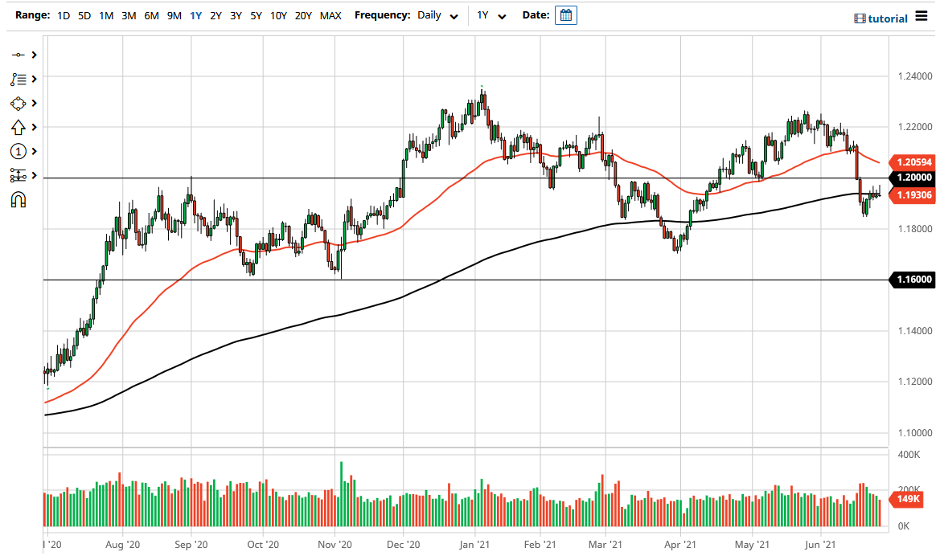Open the Frequency Daily dropdown

437,15
